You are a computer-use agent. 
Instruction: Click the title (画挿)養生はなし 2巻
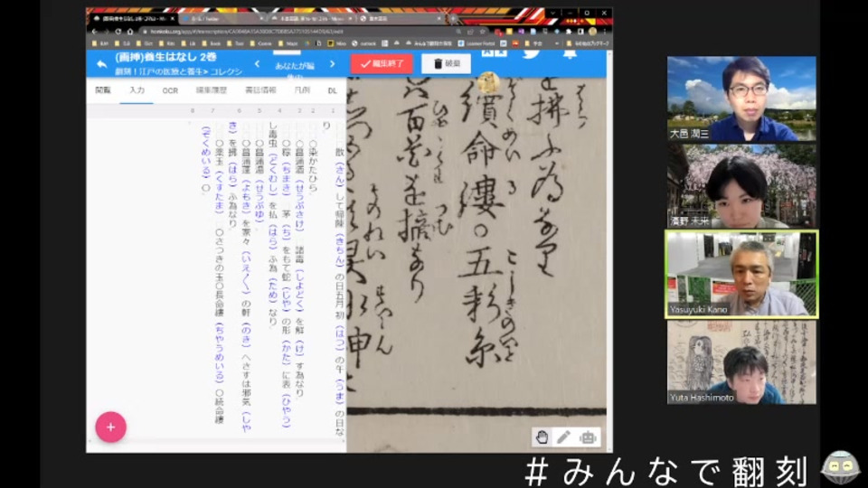(x=165, y=57)
